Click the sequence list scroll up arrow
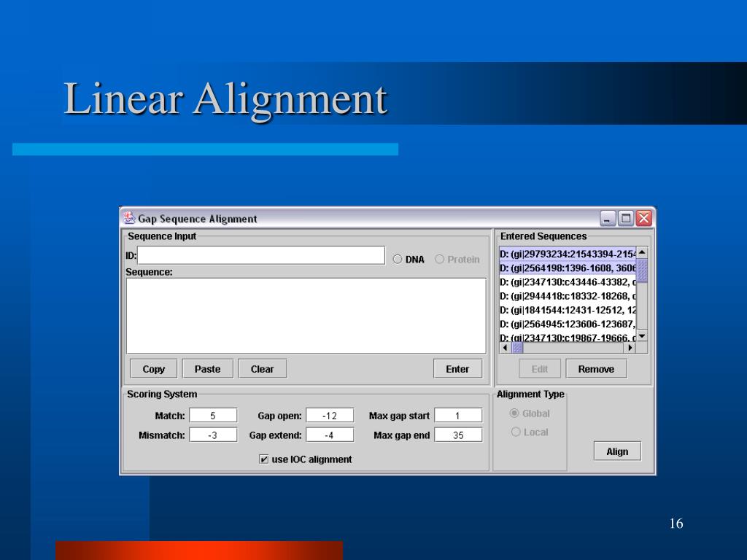The height and width of the screenshot is (560, 747). (x=642, y=252)
